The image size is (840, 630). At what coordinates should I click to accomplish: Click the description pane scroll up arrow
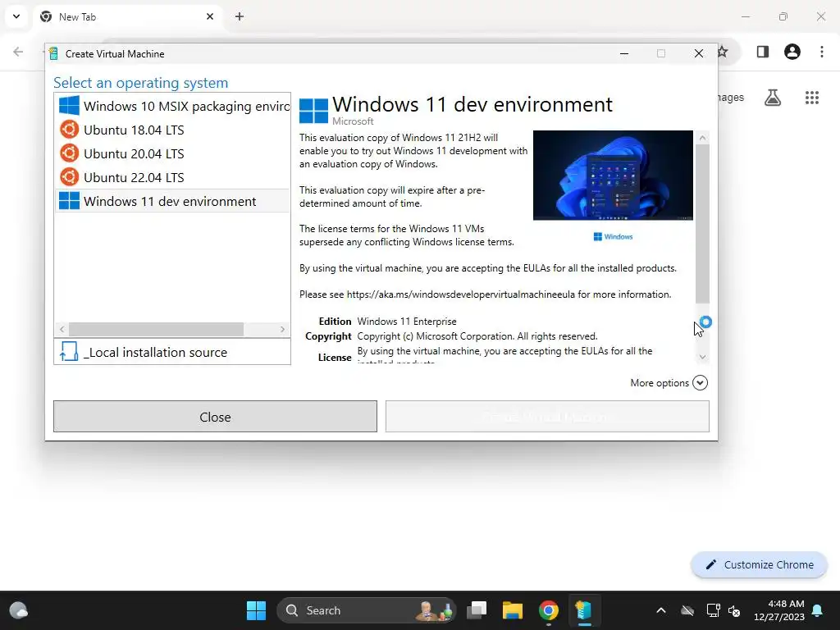[702, 138]
